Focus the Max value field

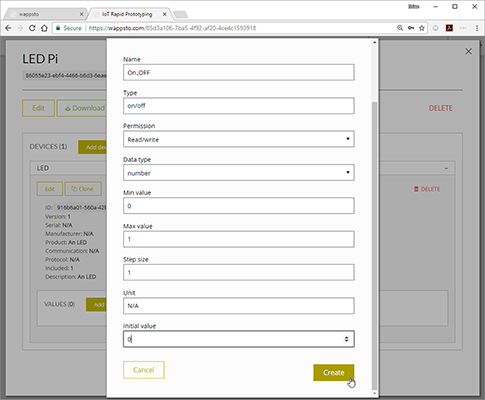coord(239,239)
